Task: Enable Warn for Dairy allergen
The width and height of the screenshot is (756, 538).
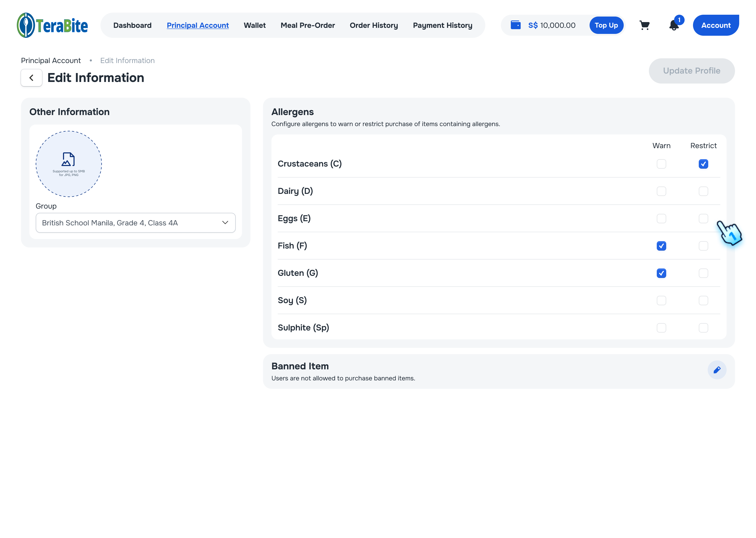Action: 661,191
